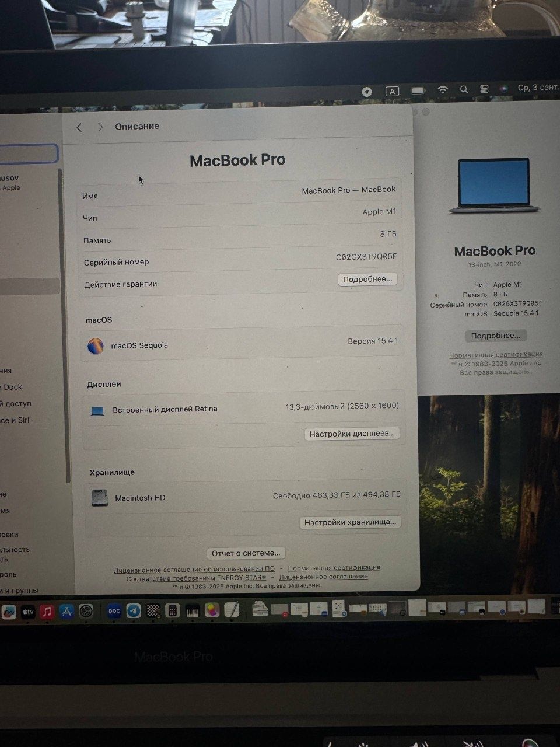
Task: Click the built-in Retina display icon
Action: click(97, 411)
